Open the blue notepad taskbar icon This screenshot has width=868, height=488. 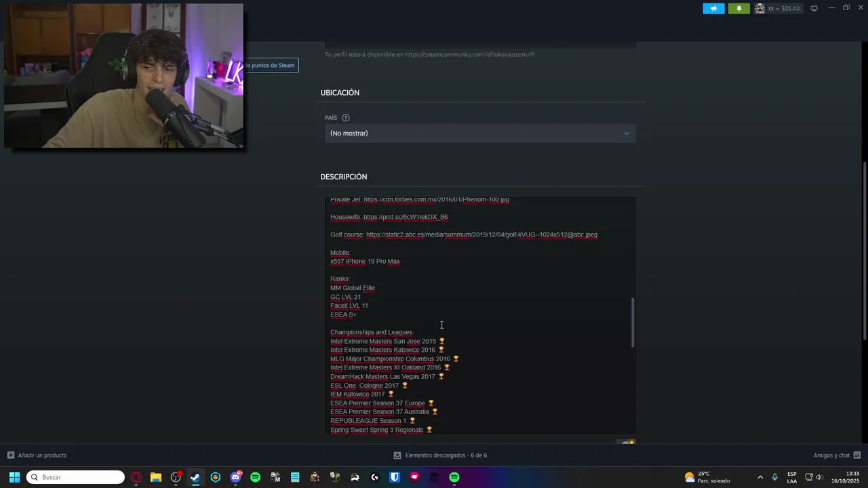coord(295,477)
